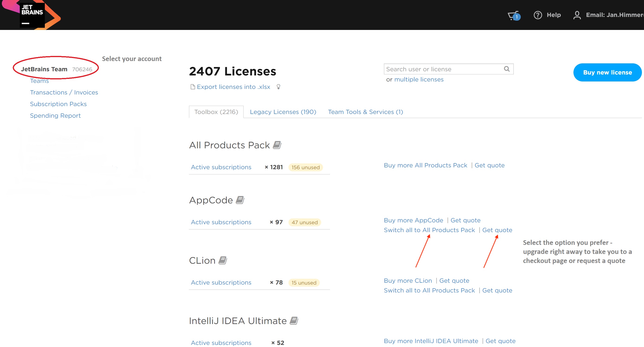Click the "× 52" count
Screen dimensions: 644x347
[278, 343]
